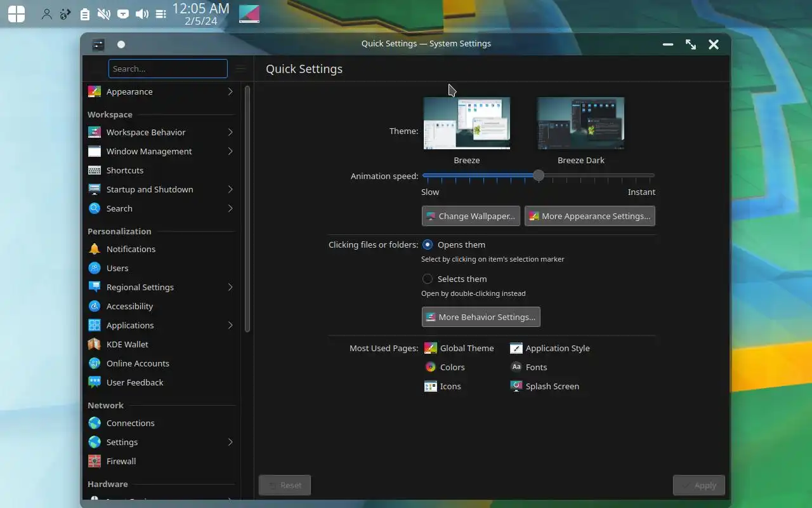This screenshot has width=812, height=508.
Task: Click the settings Search input field
Action: click(x=168, y=69)
